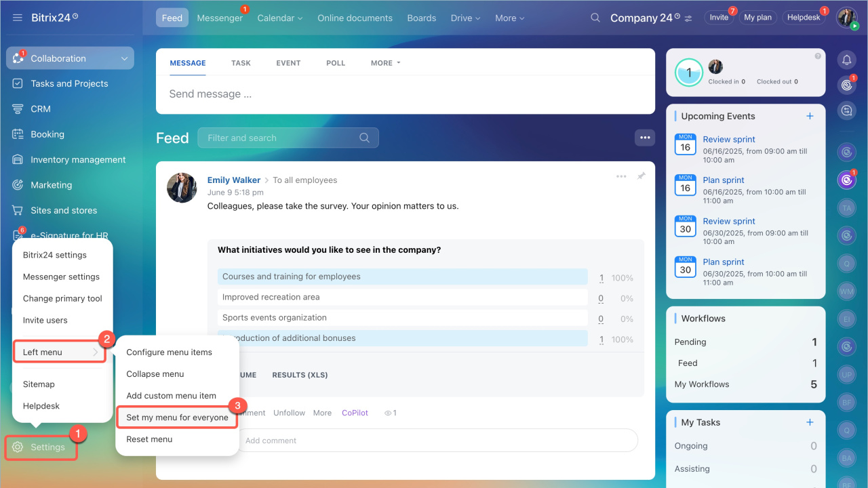Expand the MORE dropdown in post composer

click(385, 63)
